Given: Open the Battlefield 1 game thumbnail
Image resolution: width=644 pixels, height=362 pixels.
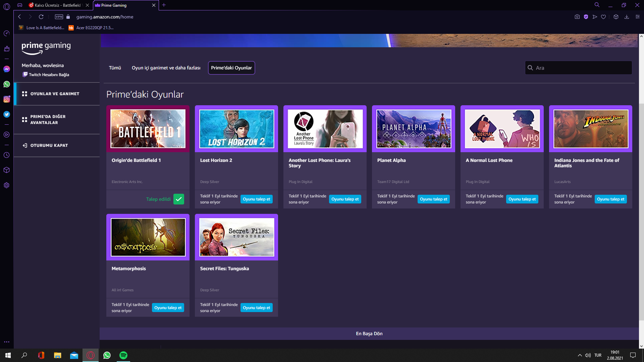Looking at the screenshot, I should pos(148,129).
